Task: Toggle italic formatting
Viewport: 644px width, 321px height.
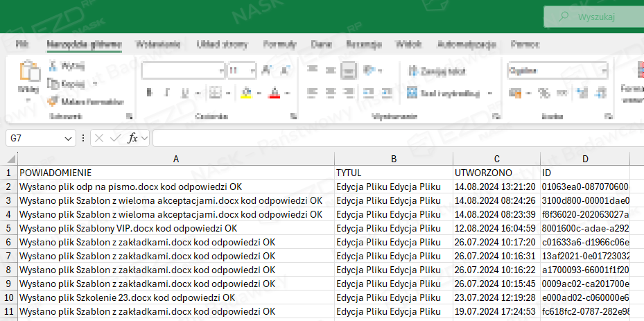Action: coord(166,93)
